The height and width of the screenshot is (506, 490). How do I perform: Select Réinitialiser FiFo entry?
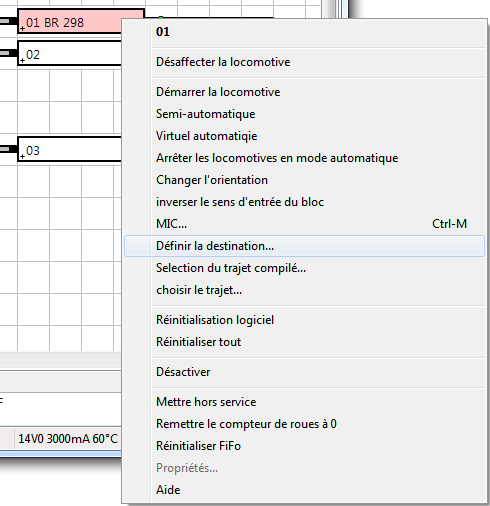click(x=304, y=446)
